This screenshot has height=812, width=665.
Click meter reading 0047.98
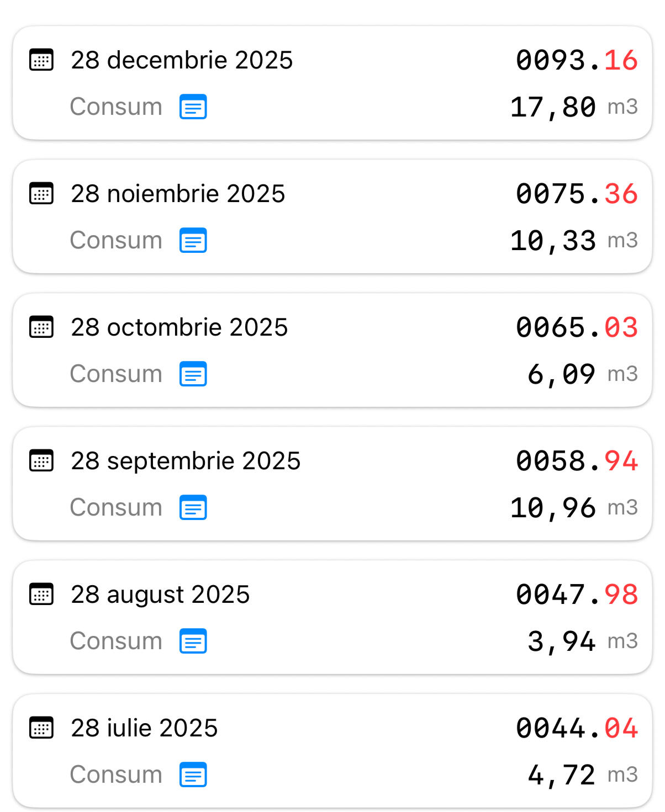[x=577, y=595]
